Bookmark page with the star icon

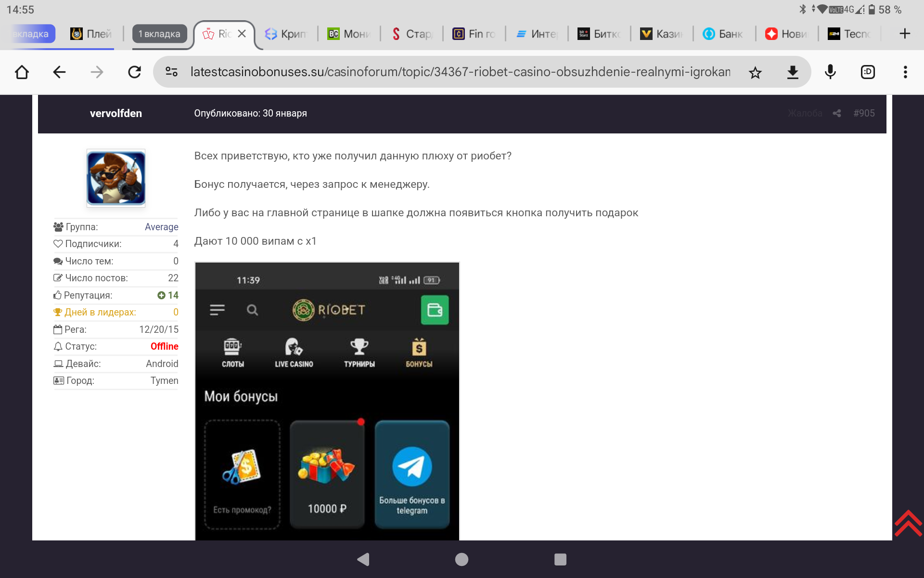[755, 72]
